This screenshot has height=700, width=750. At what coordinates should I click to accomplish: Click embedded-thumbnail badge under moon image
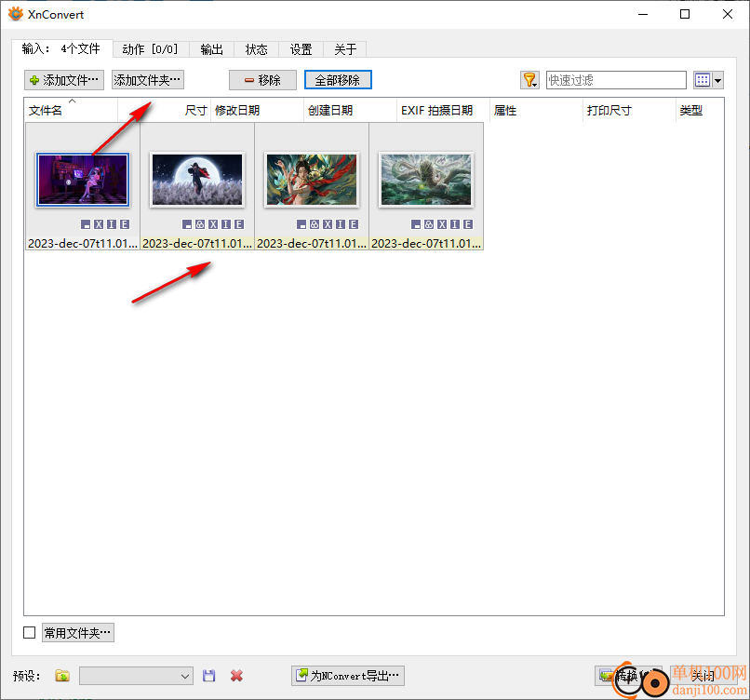click(x=188, y=224)
